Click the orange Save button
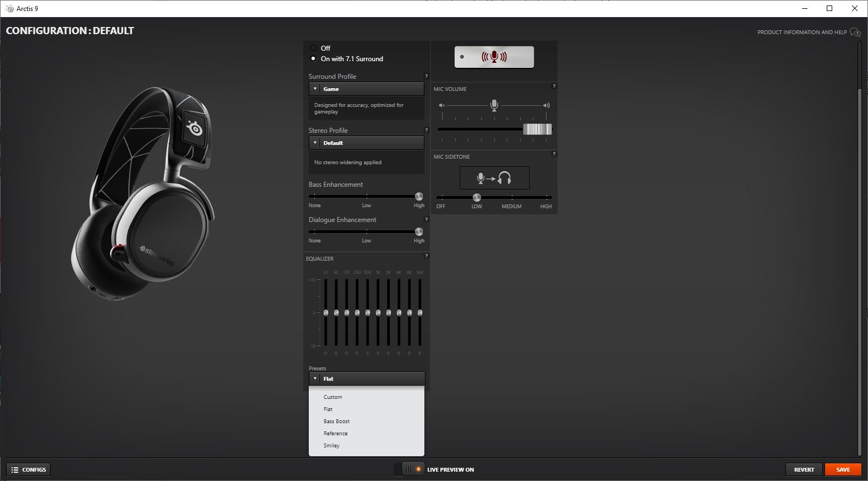 click(843, 469)
